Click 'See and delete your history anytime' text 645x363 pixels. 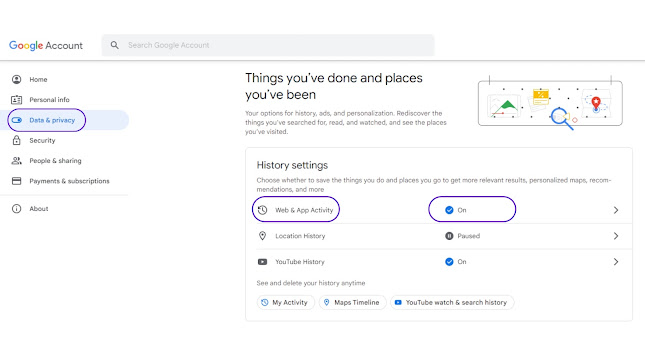[311, 283]
